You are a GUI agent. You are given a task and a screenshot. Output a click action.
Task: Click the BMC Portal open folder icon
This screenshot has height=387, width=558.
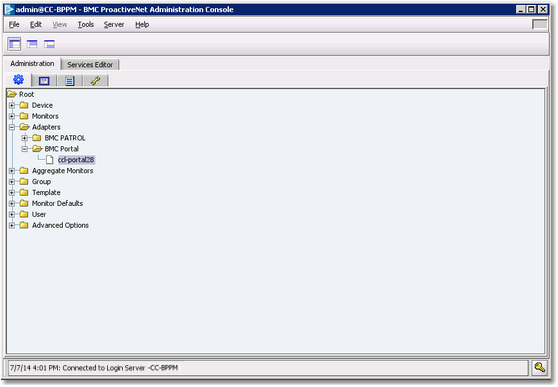click(37, 148)
